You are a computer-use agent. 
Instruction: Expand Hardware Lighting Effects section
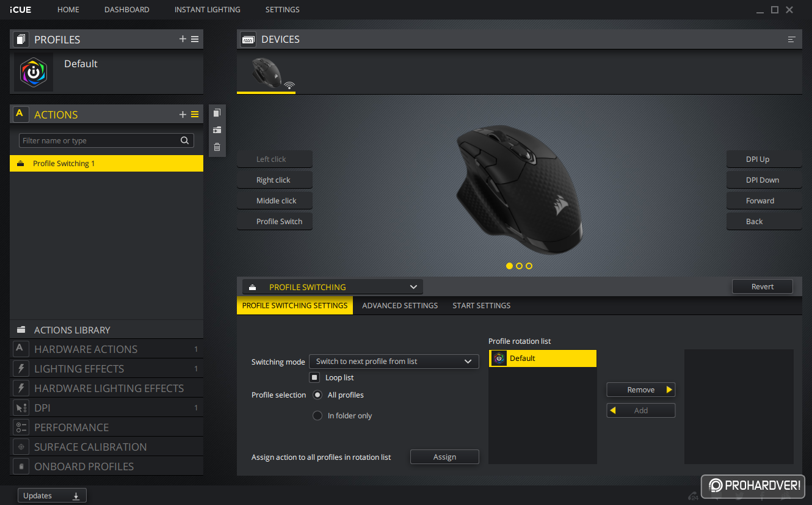point(106,388)
